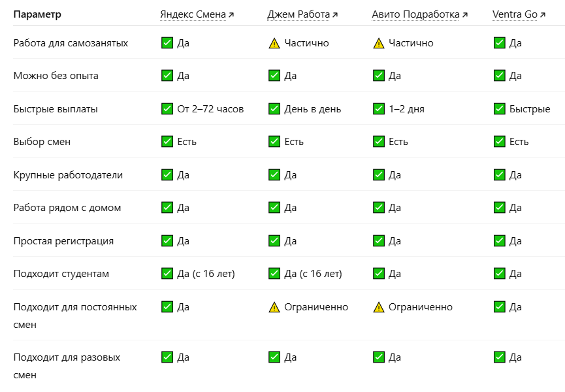Click the green checkmark next to День в день
This screenshot has width=565, height=392.
[274, 109]
